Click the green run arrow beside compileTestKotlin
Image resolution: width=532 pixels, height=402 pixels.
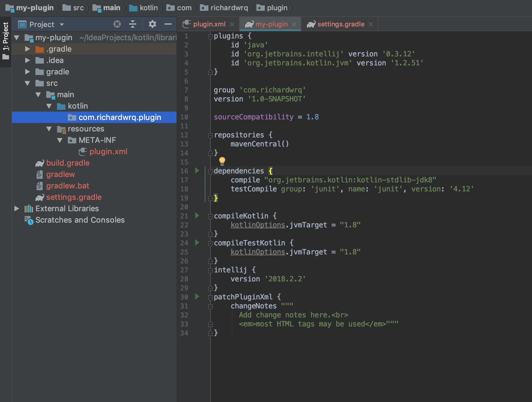[197, 243]
